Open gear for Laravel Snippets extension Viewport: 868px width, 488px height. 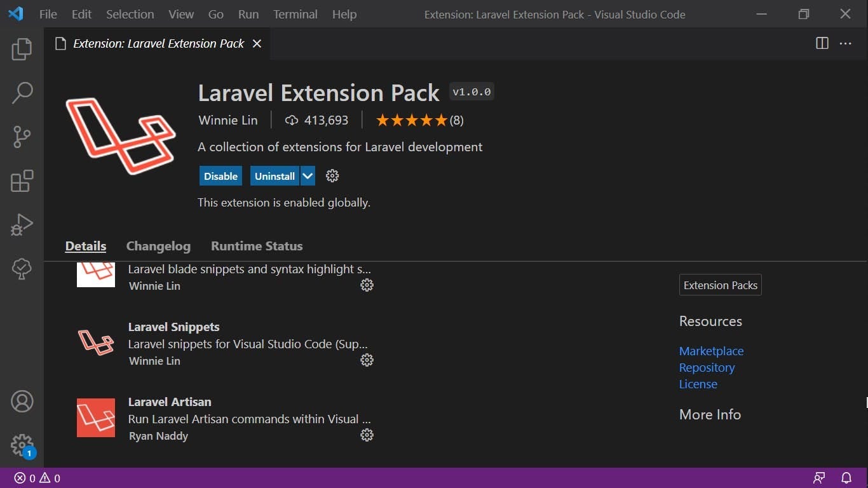(x=367, y=360)
